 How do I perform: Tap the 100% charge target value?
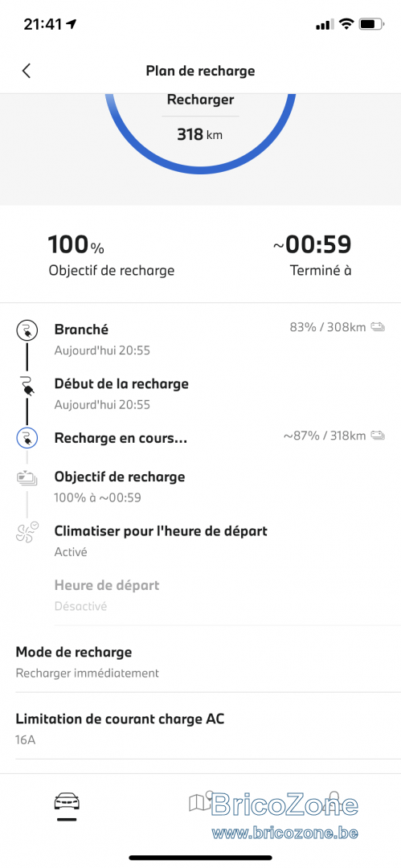tap(76, 245)
